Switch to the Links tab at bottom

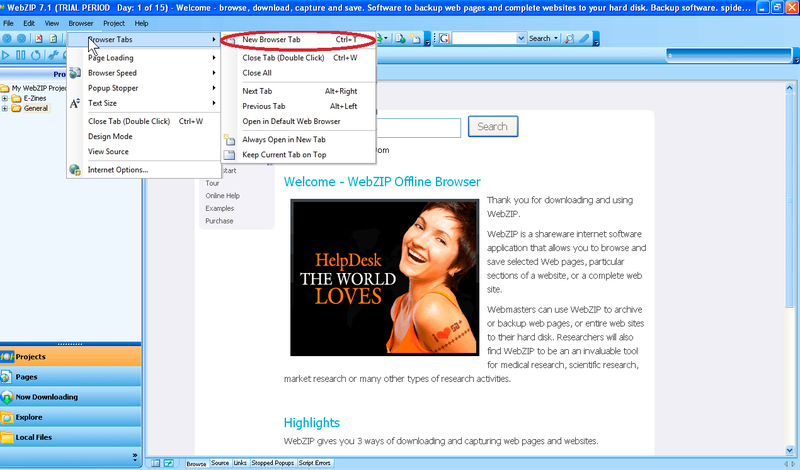(x=240, y=463)
